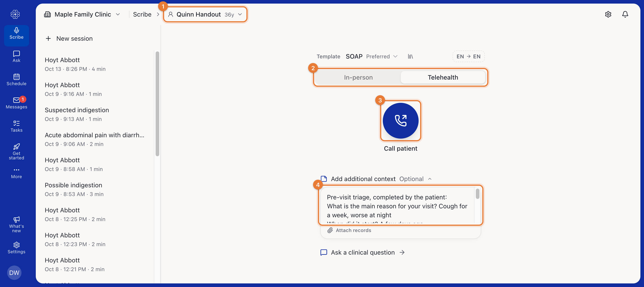Open Hoyt Abbott session Oct 9 9:16 AM
The image size is (644, 287).
tap(95, 89)
